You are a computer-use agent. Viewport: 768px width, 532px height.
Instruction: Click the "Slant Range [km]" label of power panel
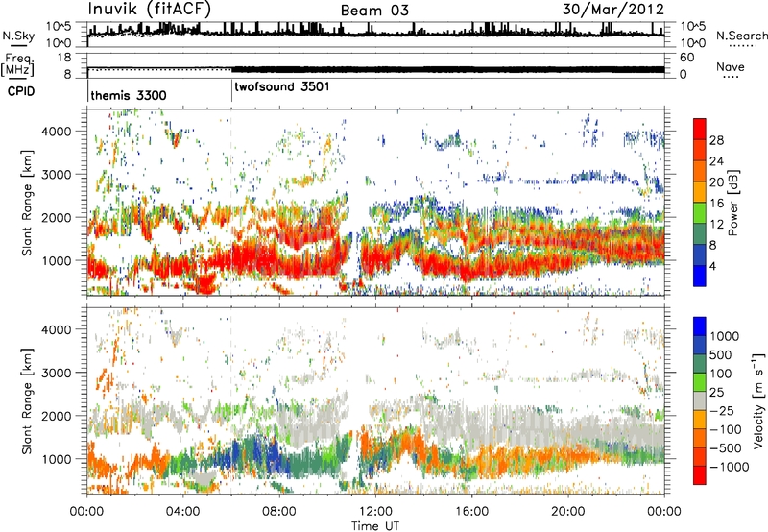[27, 203]
